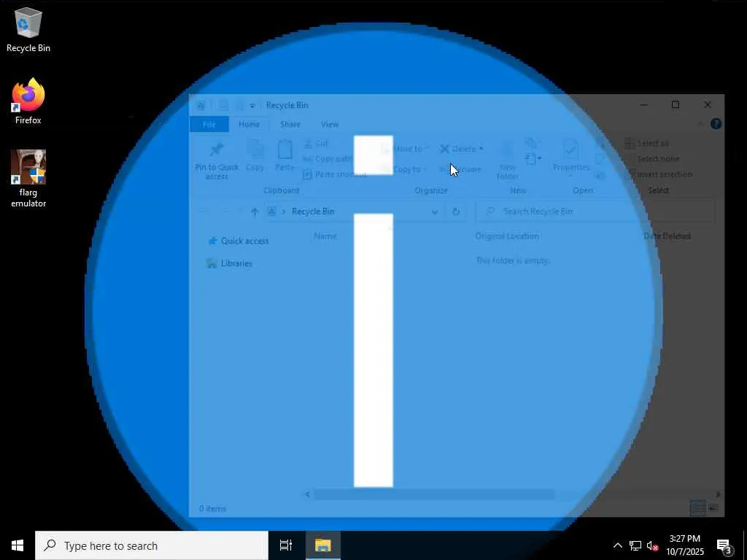Switch to the Share ribbon tab

point(290,124)
